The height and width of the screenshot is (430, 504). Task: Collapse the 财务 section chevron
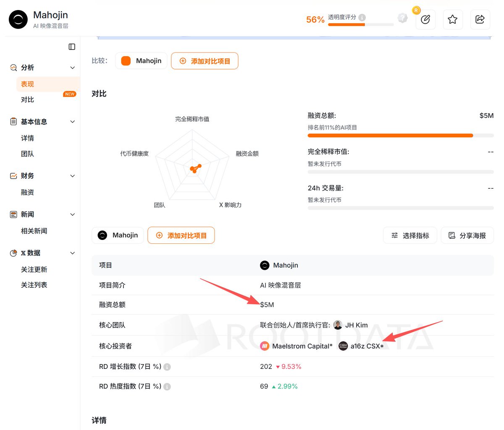click(72, 176)
